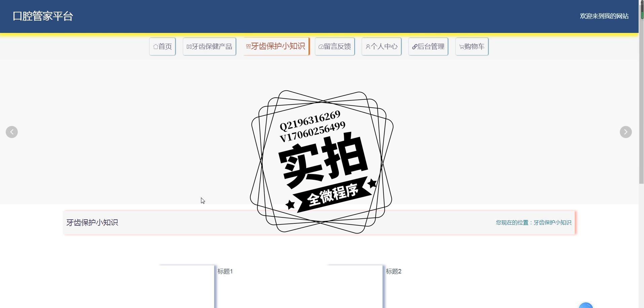Click the 牙齿保护小知识 section heading
The width and height of the screenshot is (644, 308).
click(x=92, y=223)
